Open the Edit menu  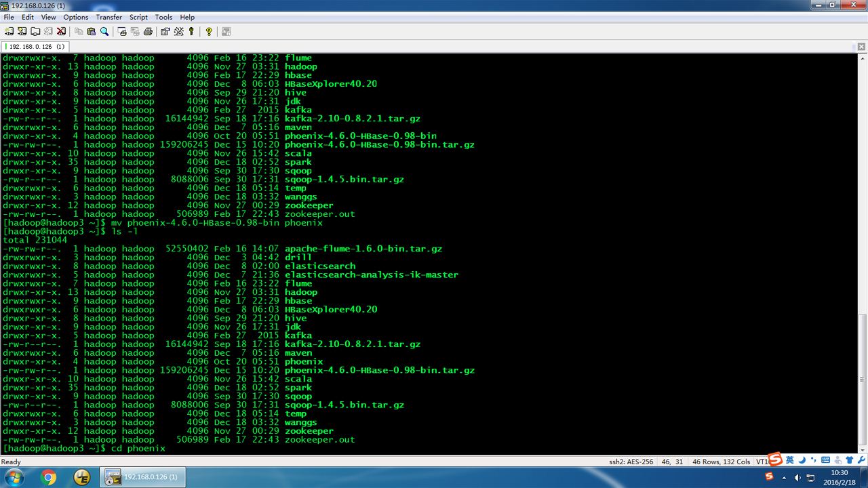28,17
